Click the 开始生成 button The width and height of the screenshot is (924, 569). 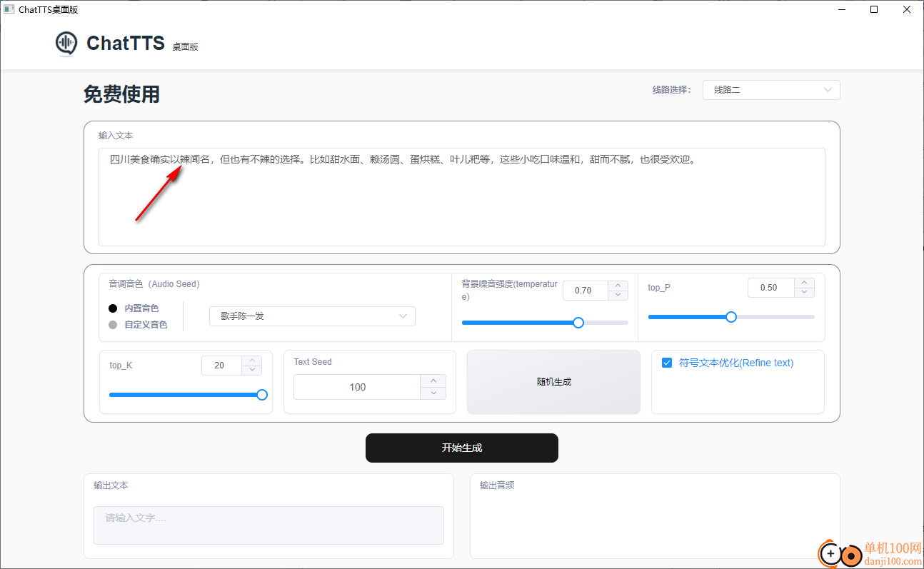pos(462,448)
